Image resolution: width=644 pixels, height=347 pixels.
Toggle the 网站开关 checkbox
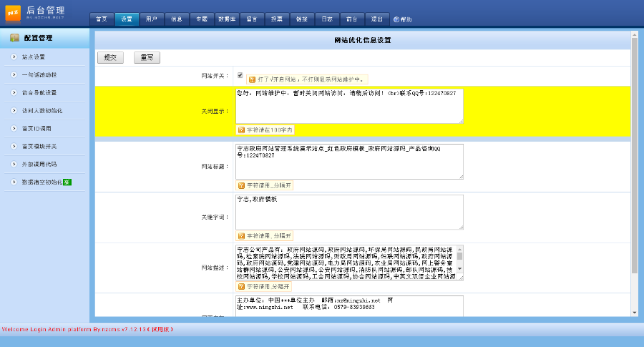click(240, 75)
